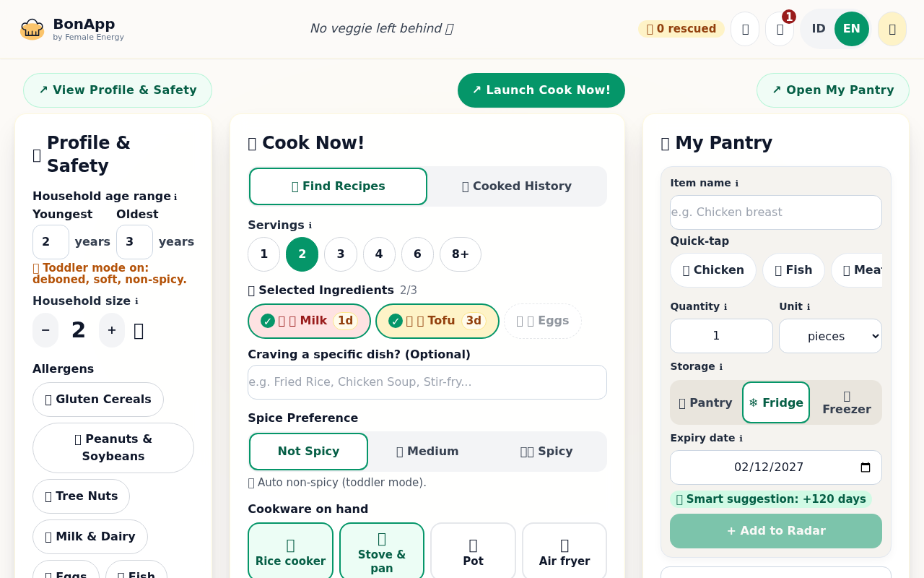Click the Servings info icon
The width and height of the screenshot is (924, 578).
[310, 225]
